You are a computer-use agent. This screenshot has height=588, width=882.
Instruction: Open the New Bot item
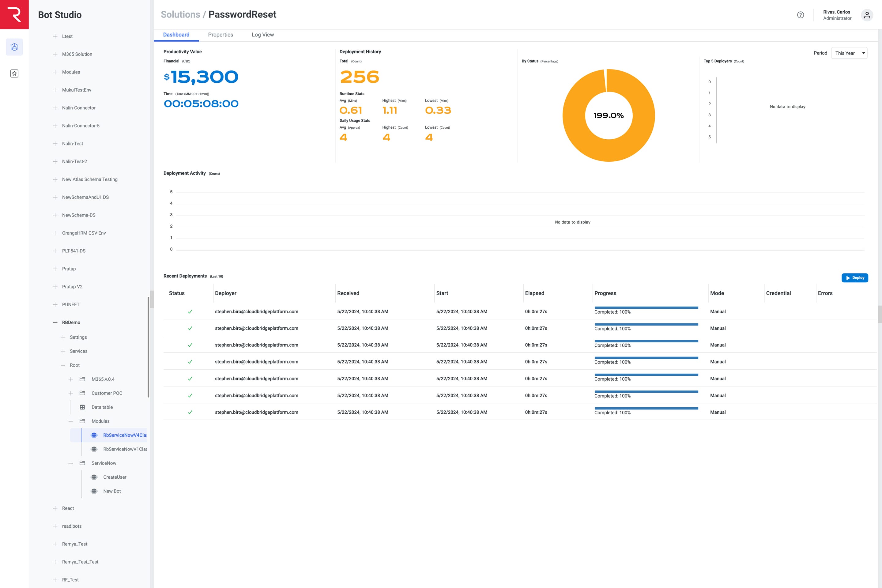pyautogui.click(x=112, y=491)
